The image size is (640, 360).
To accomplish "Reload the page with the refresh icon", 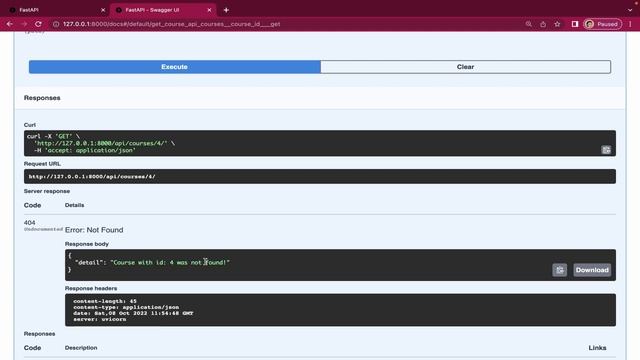I will [38, 24].
